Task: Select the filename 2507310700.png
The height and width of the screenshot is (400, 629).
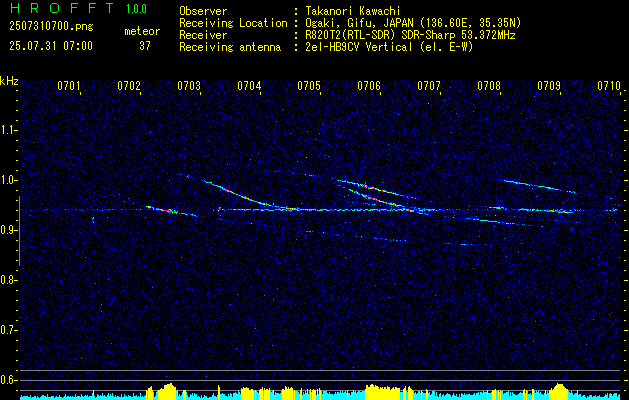Action: tap(51, 27)
